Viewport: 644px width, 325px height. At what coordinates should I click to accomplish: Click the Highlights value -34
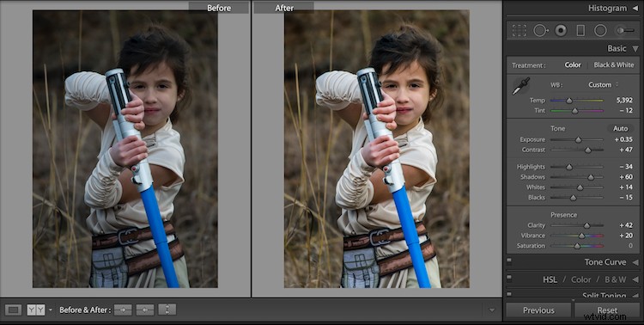[626, 167]
